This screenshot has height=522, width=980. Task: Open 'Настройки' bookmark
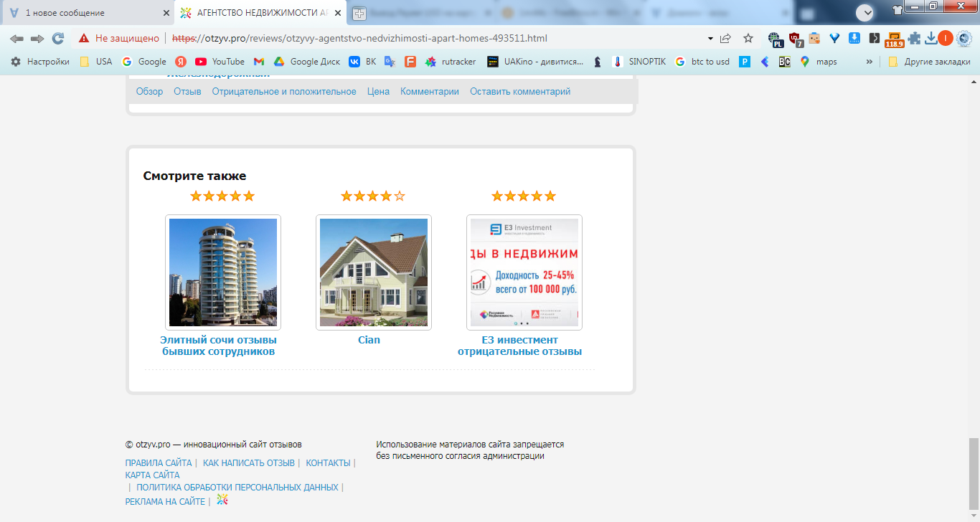tap(40, 62)
